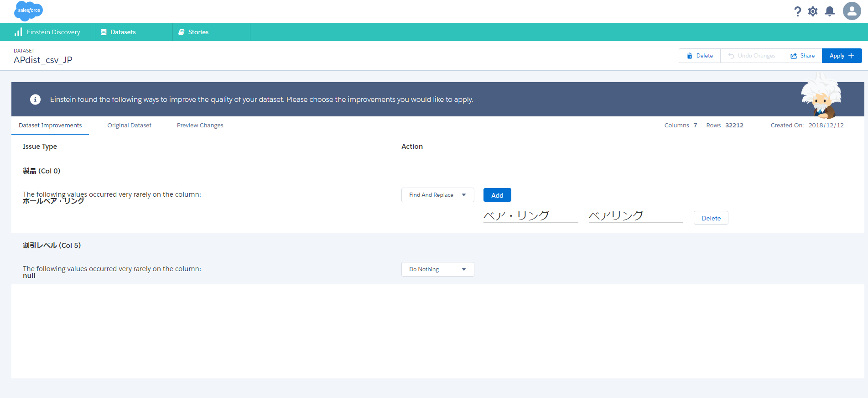Select the Dataset Improvements tab

[x=50, y=126]
